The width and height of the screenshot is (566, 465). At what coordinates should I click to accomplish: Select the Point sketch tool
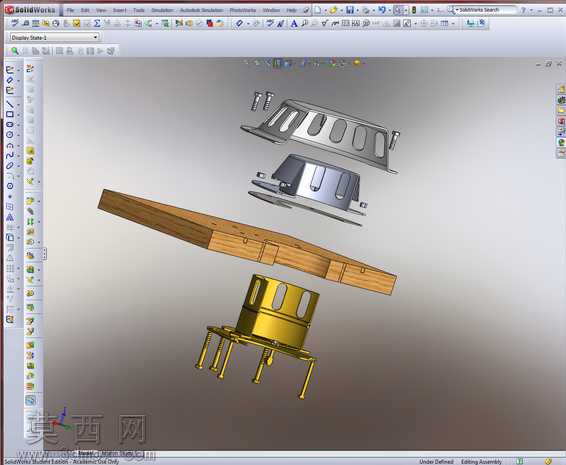click(10, 196)
